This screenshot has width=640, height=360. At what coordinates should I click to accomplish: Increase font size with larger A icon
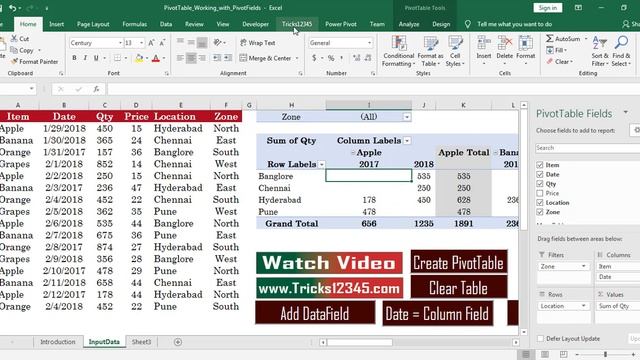click(151, 43)
